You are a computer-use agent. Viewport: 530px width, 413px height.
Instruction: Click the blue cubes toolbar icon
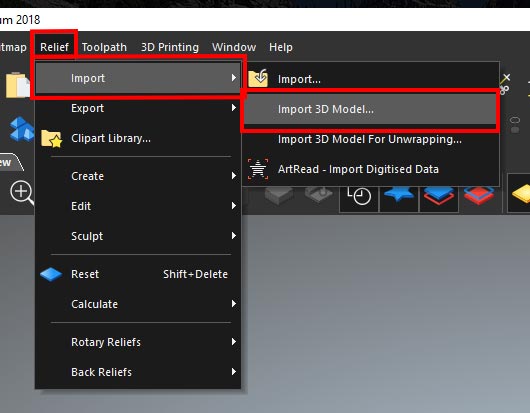click(x=22, y=129)
